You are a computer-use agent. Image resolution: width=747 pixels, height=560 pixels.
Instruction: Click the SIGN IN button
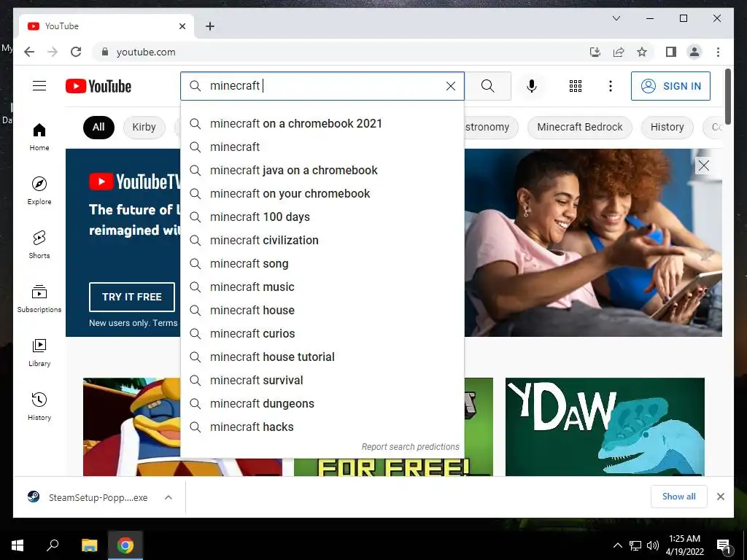pos(670,86)
